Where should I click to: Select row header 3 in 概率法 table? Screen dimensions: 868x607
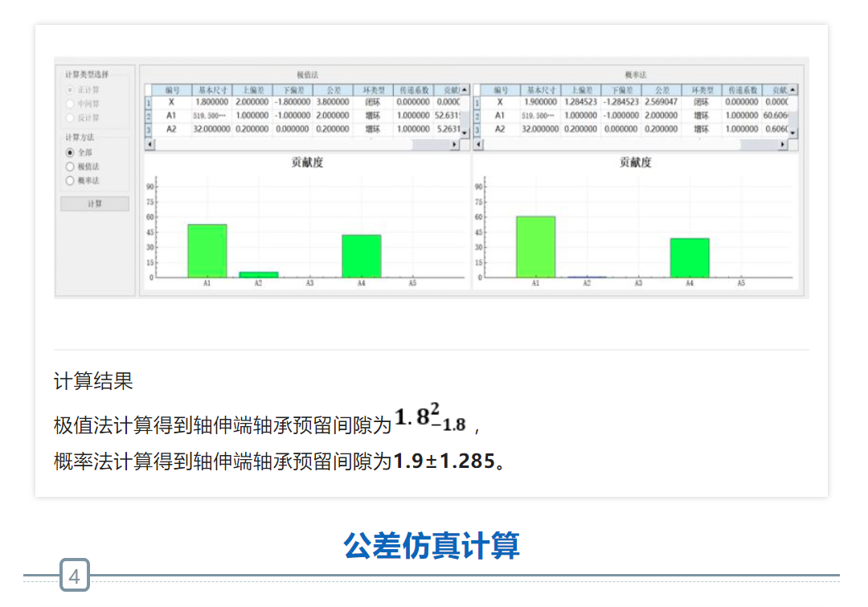pos(477,129)
